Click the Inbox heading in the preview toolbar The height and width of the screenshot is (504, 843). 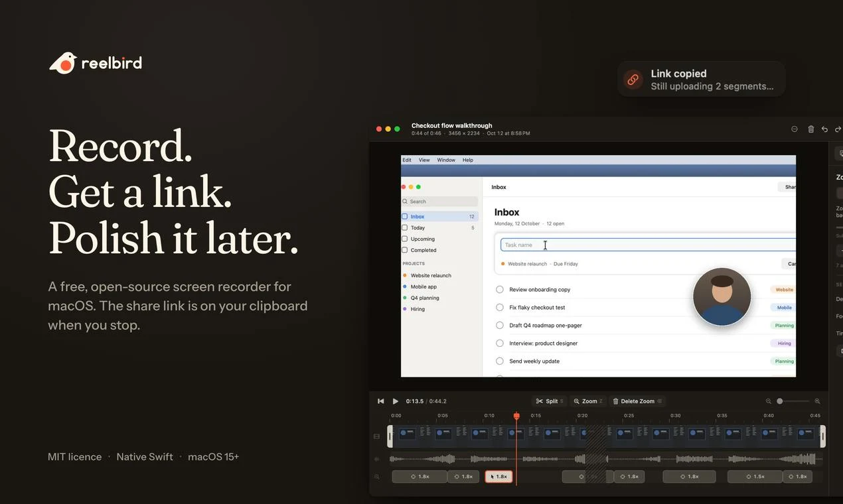[498, 187]
